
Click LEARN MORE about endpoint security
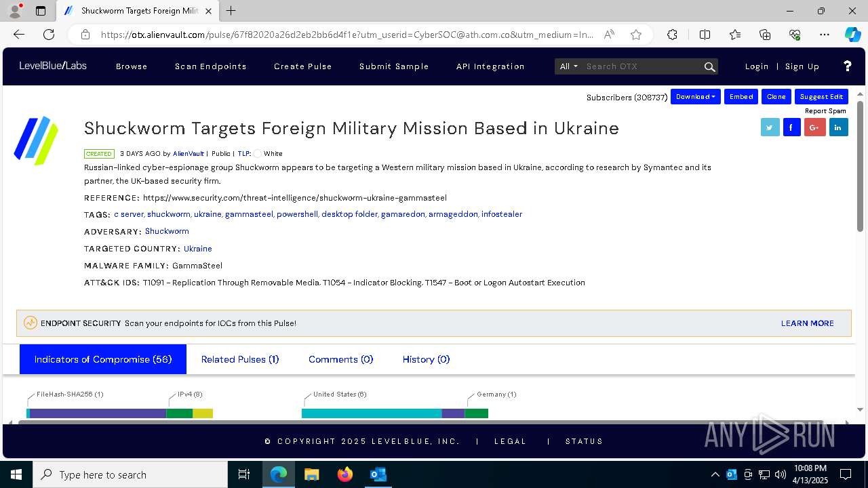(x=808, y=323)
